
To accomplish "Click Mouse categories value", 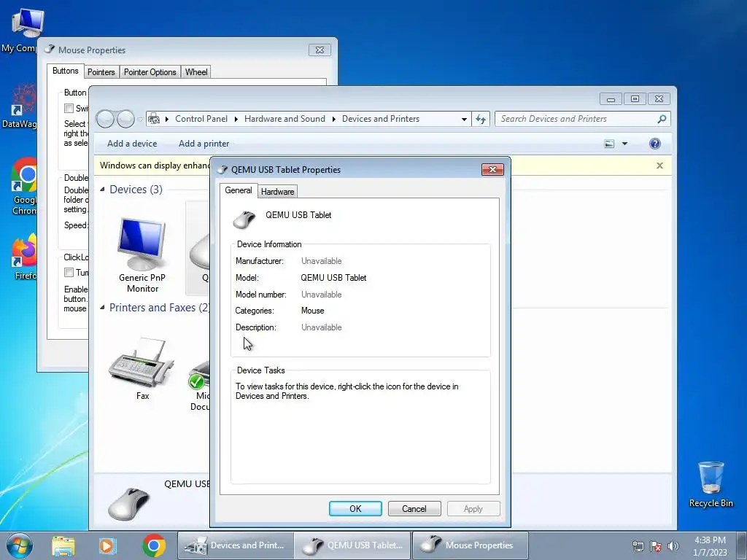I will (x=312, y=311).
